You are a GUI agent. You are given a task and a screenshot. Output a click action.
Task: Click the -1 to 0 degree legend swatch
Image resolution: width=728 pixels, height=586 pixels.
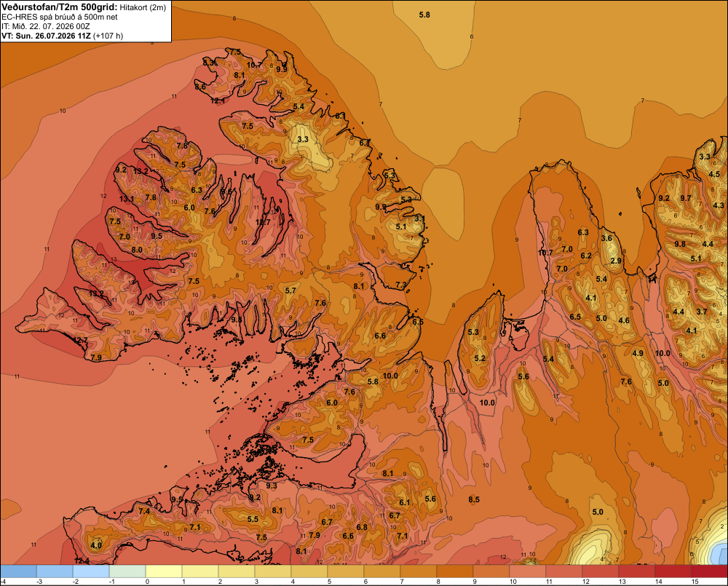tap(127, 571)
